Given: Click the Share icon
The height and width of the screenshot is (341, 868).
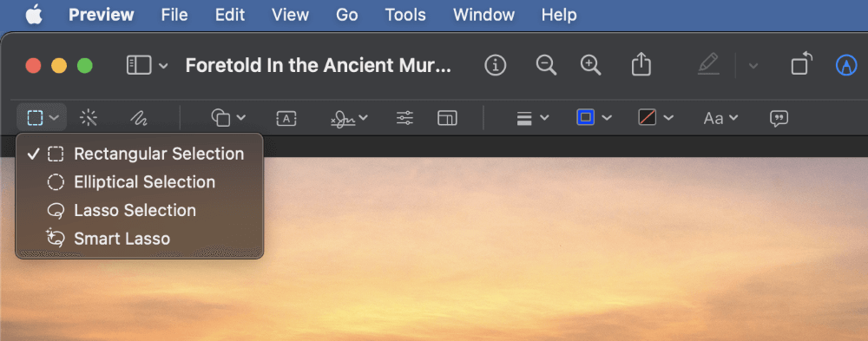Looking at the screenshot, I should point(641,64).
